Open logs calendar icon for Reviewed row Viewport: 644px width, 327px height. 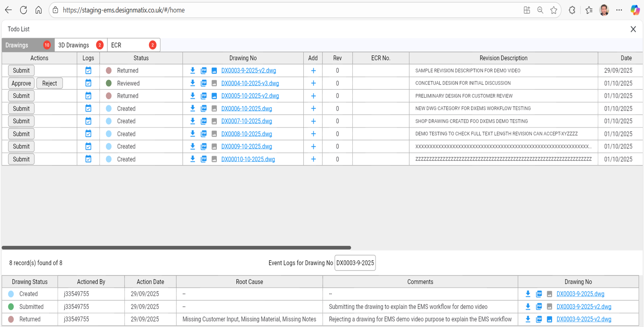coord(88,83)
